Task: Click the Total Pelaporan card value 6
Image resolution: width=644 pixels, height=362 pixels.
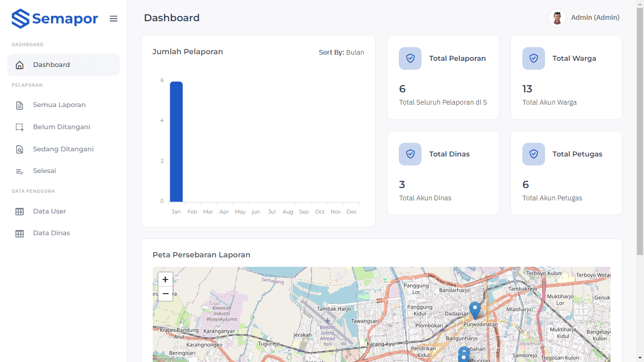Action: coord(402,89)
